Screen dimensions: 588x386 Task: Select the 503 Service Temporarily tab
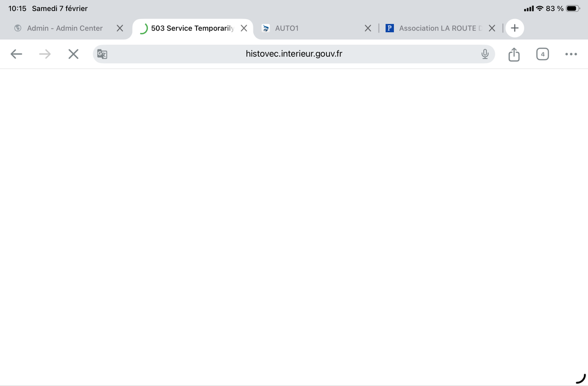(x=193, y=28)
